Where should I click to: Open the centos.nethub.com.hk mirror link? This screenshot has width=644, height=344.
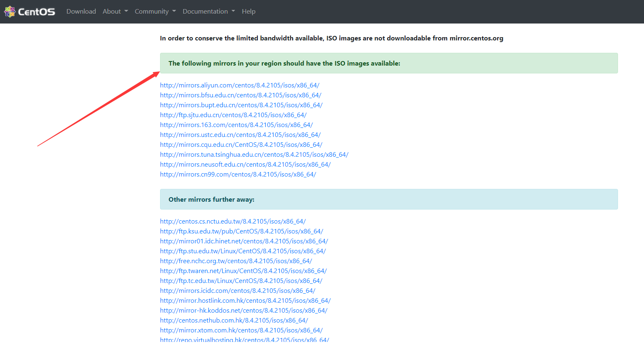234,320
